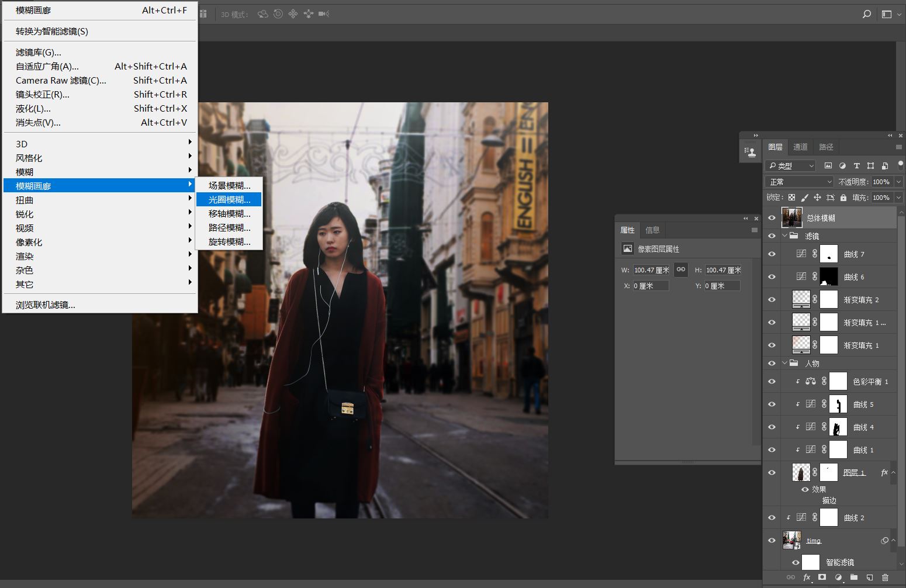Hide the 色彩平衡 1 adjustment layer
Screen dimensions: 906x588
click(772, 382)
